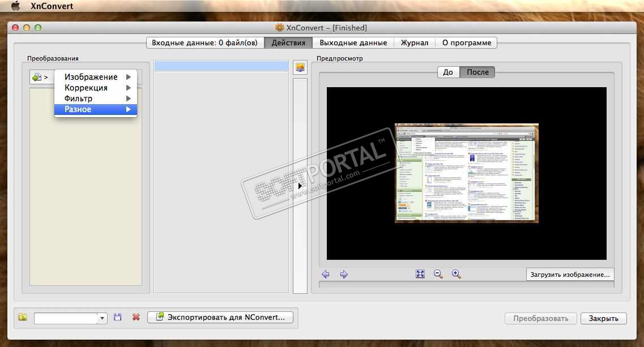This screenshot has height=347, width=644.
Task: Click the vertical scrollbar beside actions list
Action: 300,186
